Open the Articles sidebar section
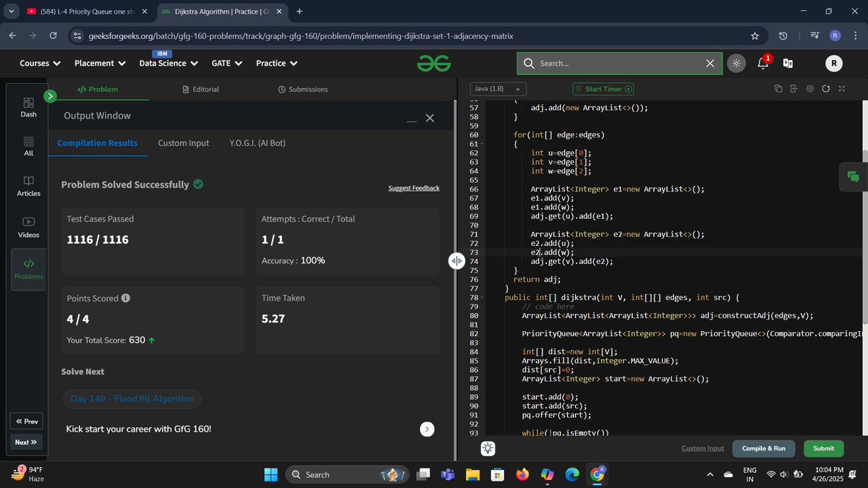 (x=28, y=186)
